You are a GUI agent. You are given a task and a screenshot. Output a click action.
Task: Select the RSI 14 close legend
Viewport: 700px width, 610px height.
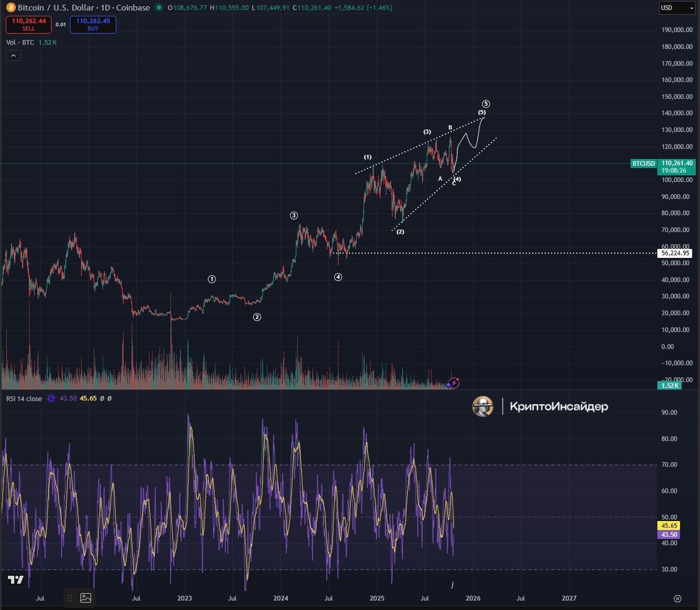(24, 398)
